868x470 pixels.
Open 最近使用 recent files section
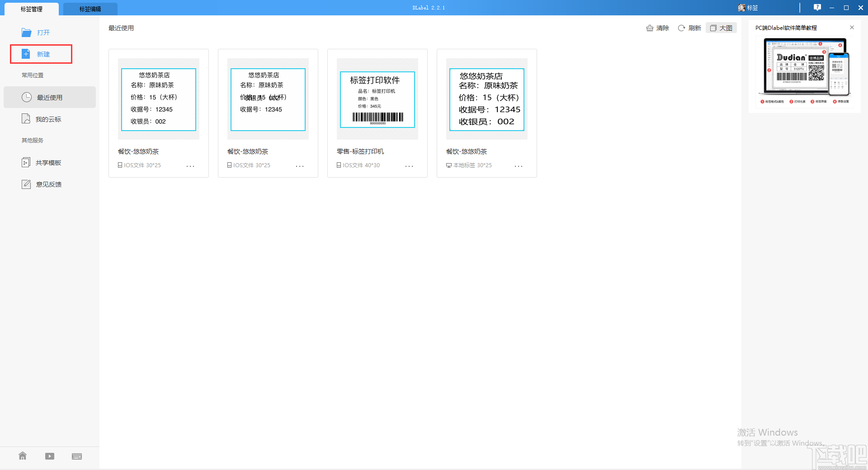(49, 97)
